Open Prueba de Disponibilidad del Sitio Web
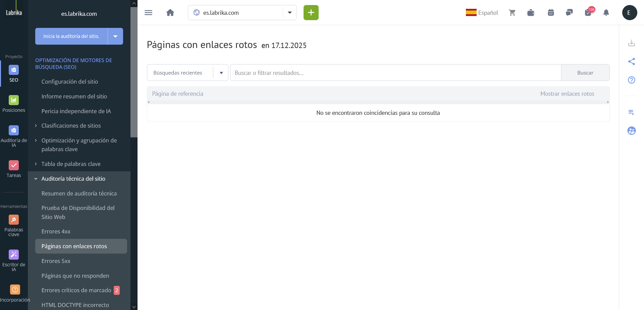The height and width of the screenshot is (310, 644). click(x=78, y=212)
